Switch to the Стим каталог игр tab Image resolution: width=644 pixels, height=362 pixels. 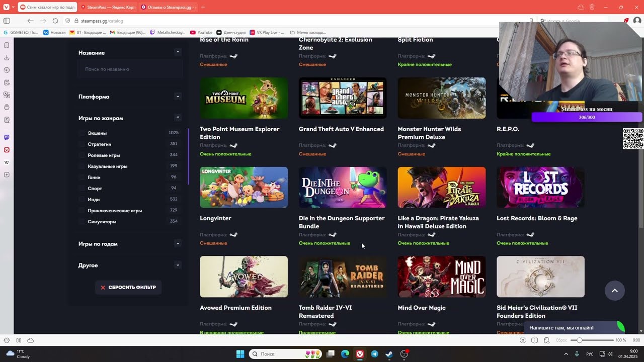tap(48, 7)
